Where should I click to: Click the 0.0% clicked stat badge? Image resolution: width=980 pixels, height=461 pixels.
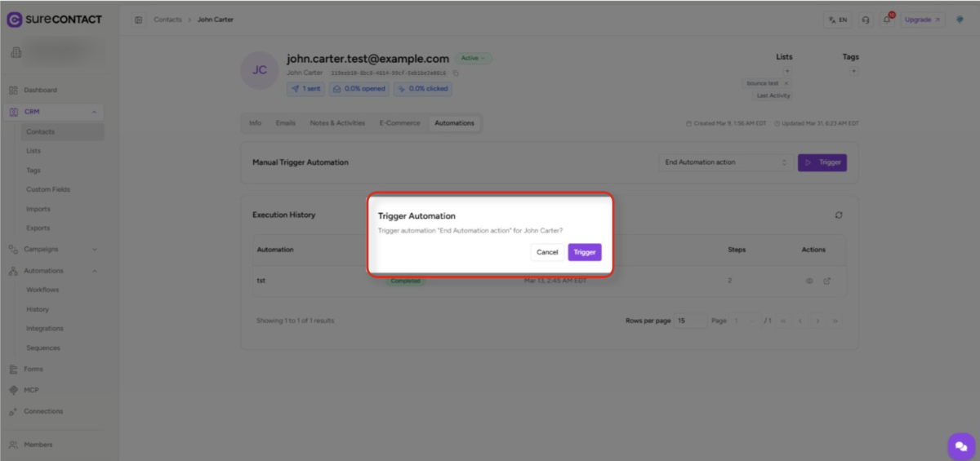pos(422,88)
